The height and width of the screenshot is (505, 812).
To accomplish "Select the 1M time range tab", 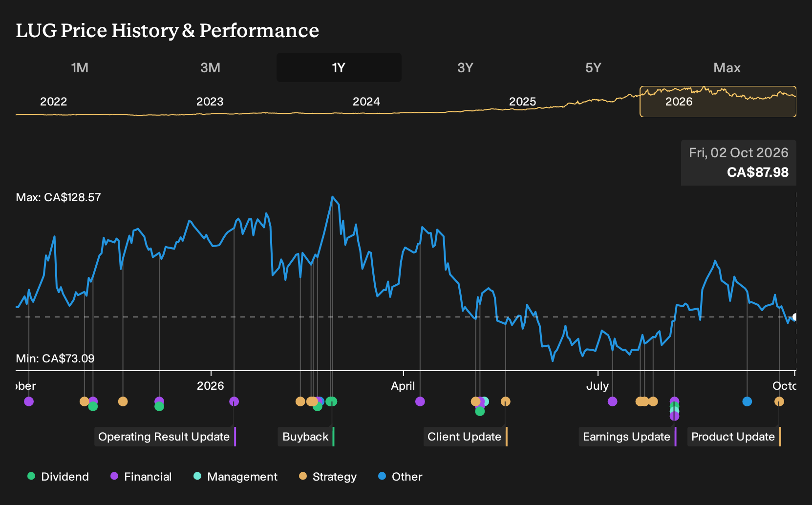I will pyautogui.click(x=80, y=67).
